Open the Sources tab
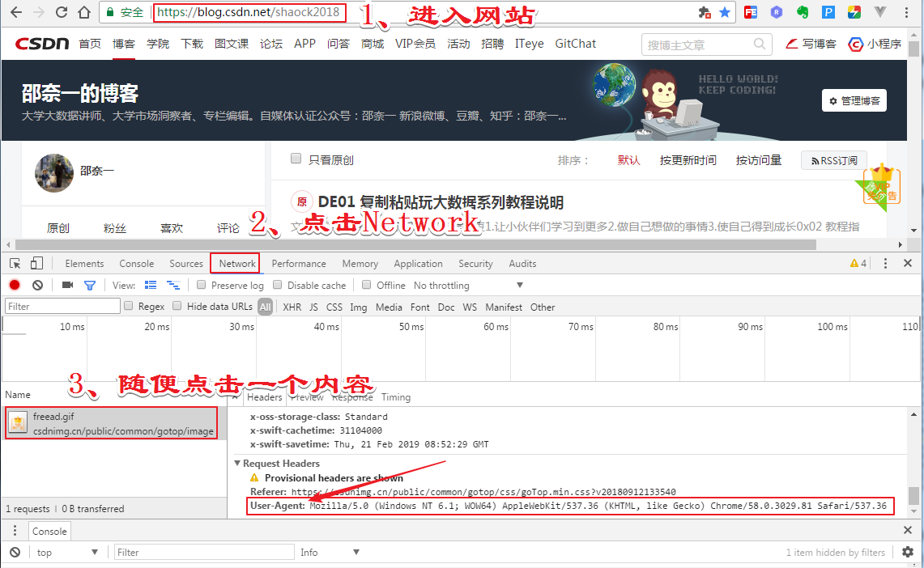 coord(186,264)
